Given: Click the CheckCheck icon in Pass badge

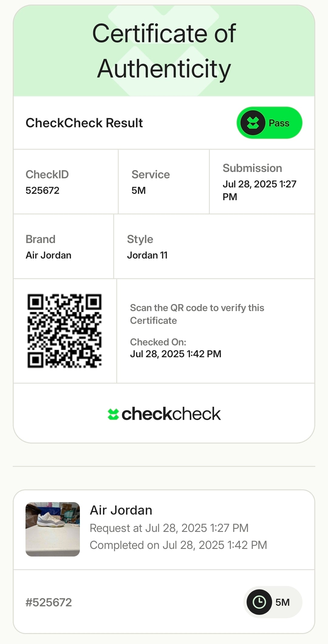Looking at the screenshot, I should [253, 123].
